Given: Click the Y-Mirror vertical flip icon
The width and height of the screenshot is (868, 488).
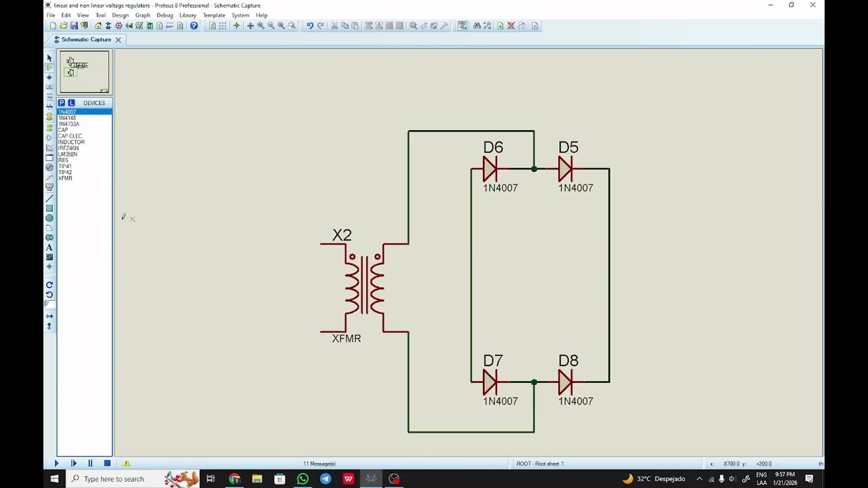Looking at the screenshot, I should (50, 326).
